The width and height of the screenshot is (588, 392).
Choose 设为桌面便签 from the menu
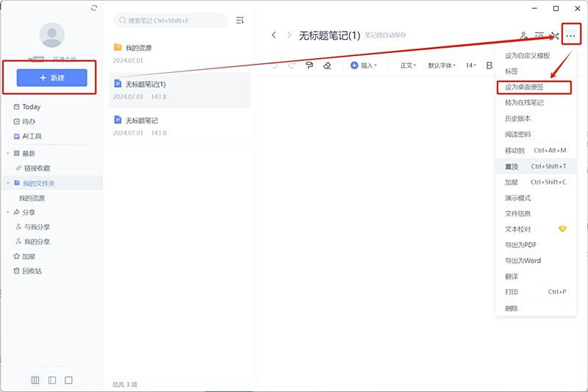coord(534,87)
